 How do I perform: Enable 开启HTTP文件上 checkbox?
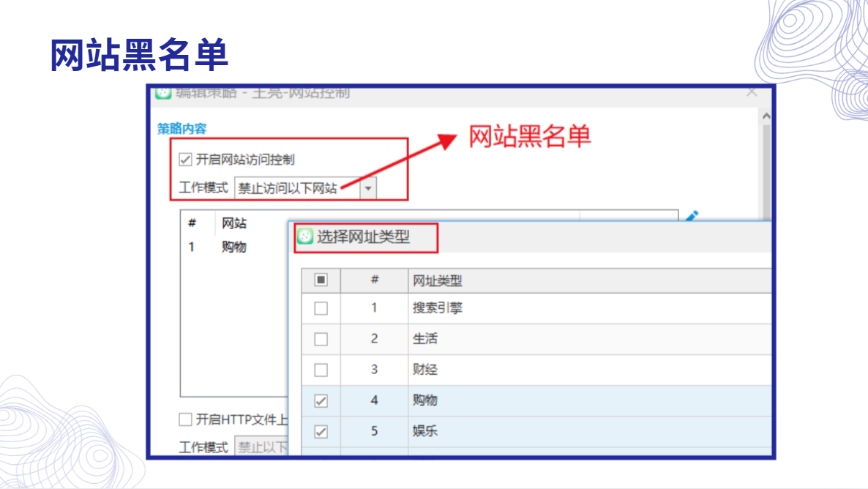point(185,419)
